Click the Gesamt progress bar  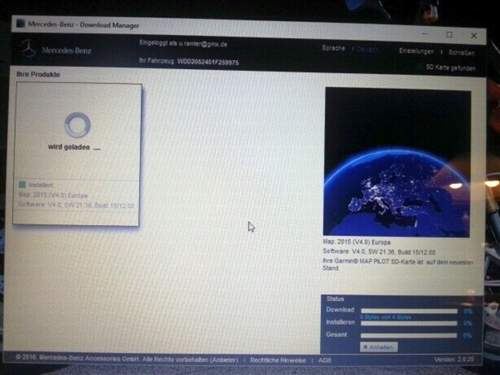[x=409, y=336]
